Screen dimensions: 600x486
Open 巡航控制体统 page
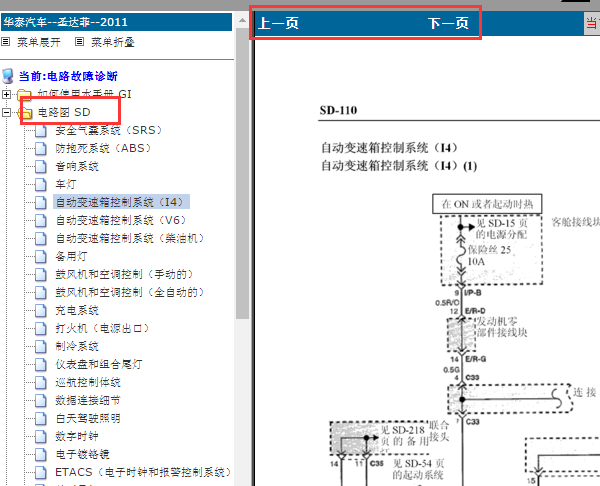point(88,382)
